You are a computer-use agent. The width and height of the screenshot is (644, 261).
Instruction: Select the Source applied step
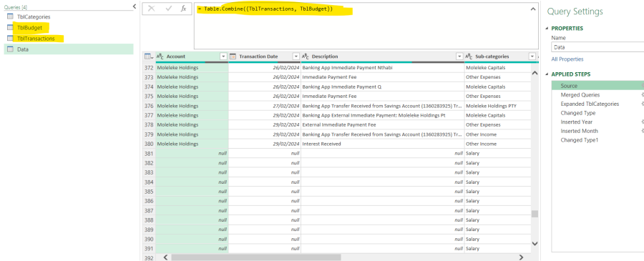[598, 86]
